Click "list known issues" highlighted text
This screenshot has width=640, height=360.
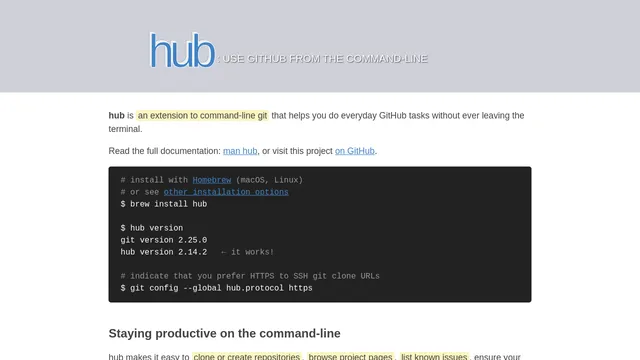434,356
